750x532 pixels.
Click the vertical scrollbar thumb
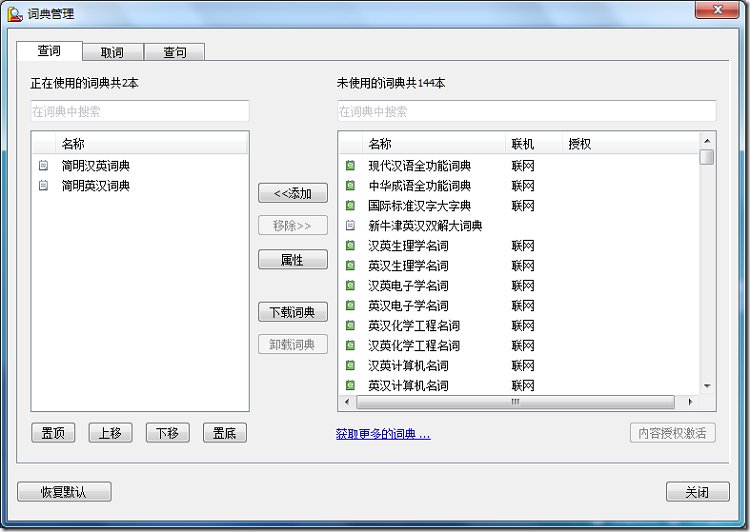pyautogui.click(x=707, y=157)
